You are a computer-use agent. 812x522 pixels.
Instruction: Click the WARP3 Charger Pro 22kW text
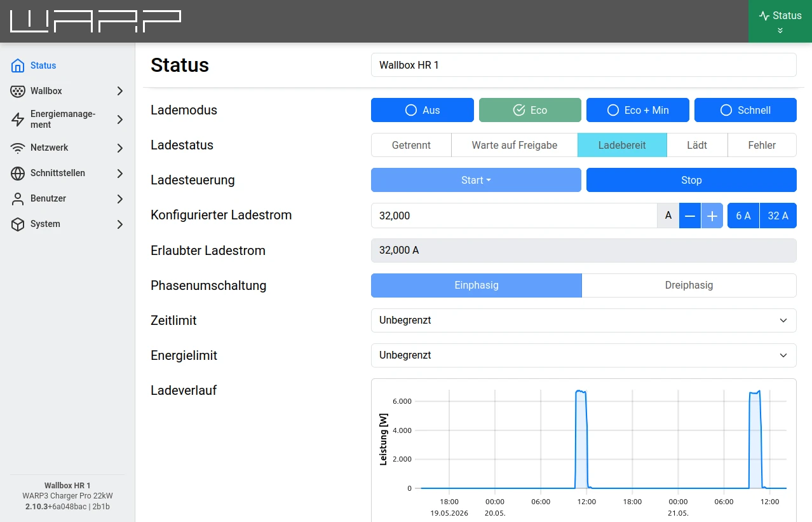pyautogui.click(x=67, y=496)
